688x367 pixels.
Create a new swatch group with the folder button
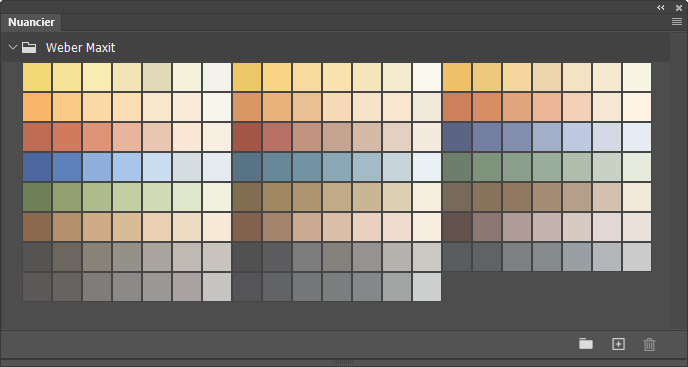[x=586, y=344]
